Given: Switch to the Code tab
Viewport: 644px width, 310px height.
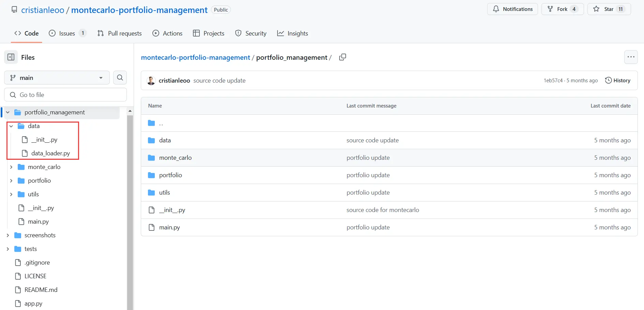Looking at the screenshot, I should (x=26, y=33).
